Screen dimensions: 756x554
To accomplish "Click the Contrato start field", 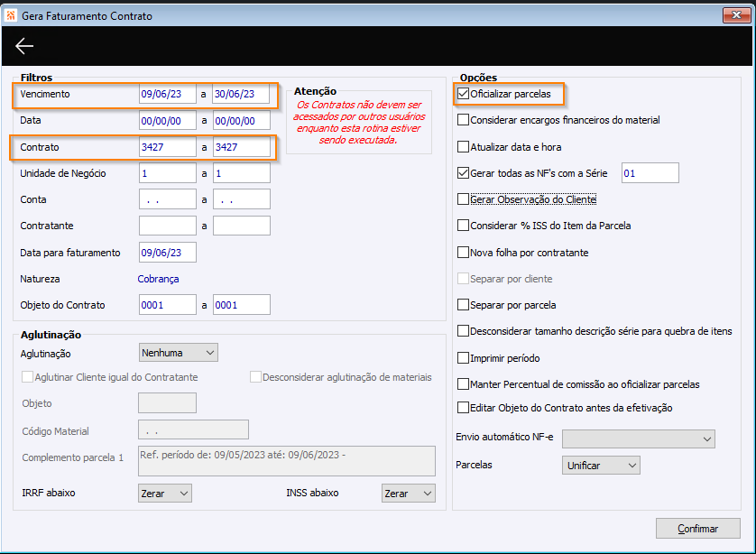I will point(167,147).
